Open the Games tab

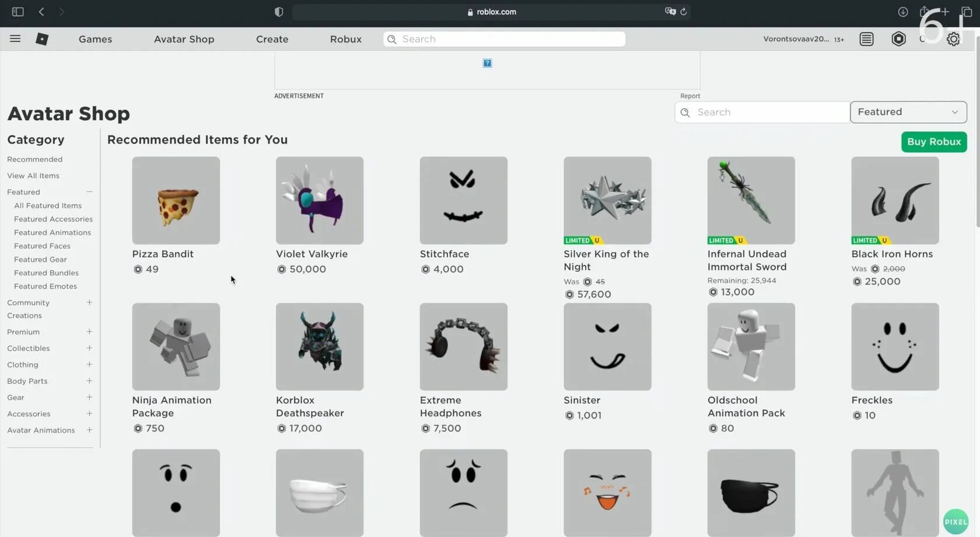point(95,39)
